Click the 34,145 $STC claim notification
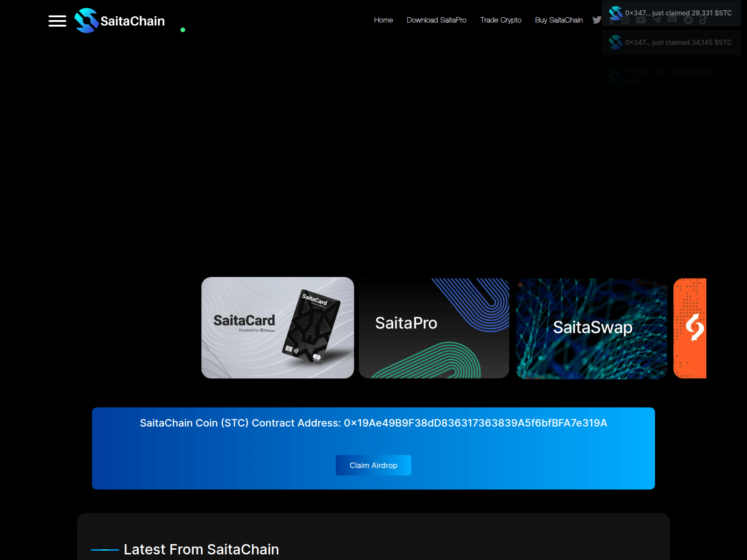747x560 pixels. click(x=671, y=42)
